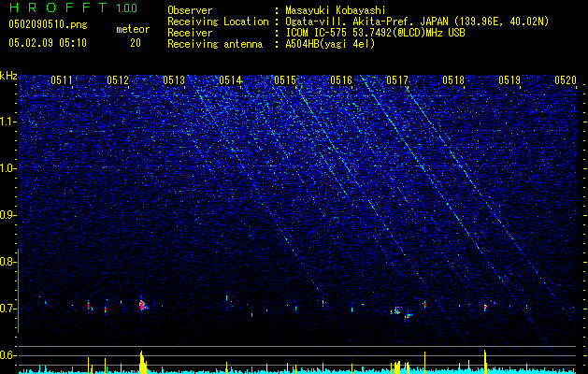The width and height of the screenshot is (588, 374).
Task: Click the 0.9 kHz axis label
Action: 7,215
